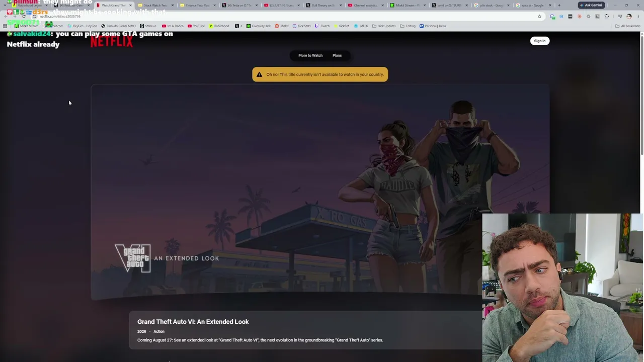Expand the All Bookmarks folder
The width and height of the screenshot is (644, 362).
point(628,26)
